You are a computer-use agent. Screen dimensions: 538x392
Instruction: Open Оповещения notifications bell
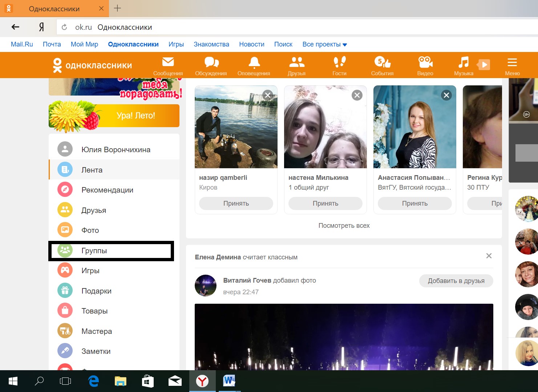[254, 66]
